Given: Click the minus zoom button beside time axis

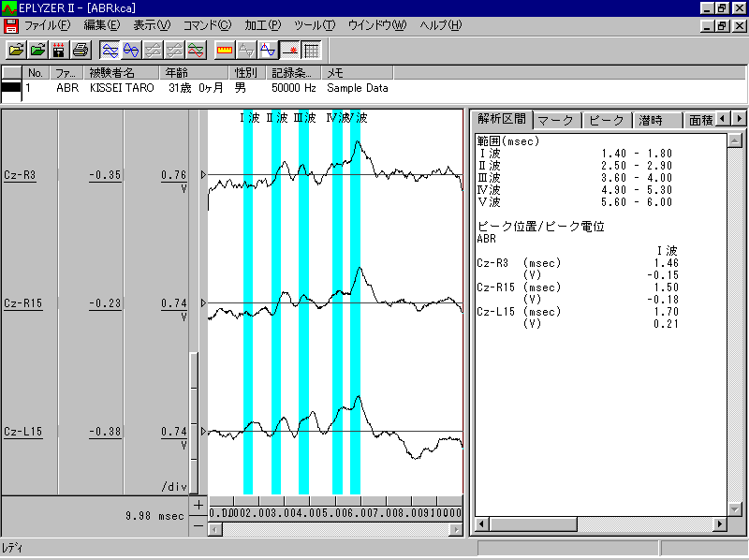Looking at the screenshot, I should [198, 525].
